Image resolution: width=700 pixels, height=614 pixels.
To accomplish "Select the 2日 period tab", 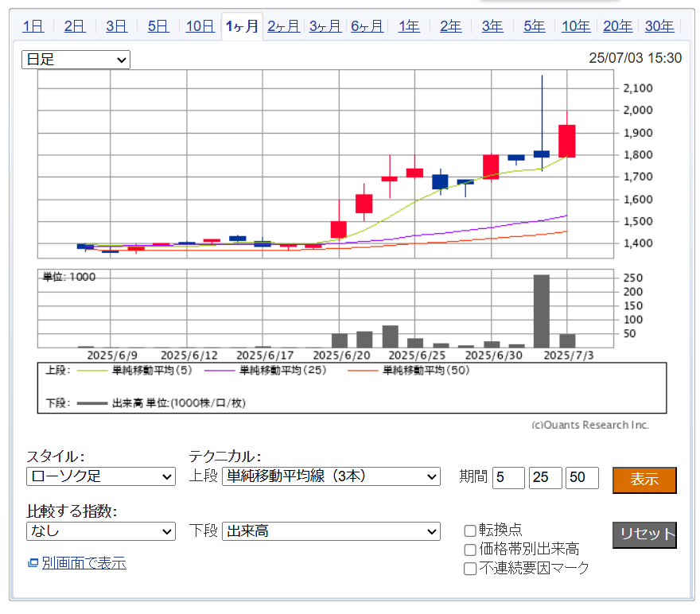I will (x=75, y=26).
